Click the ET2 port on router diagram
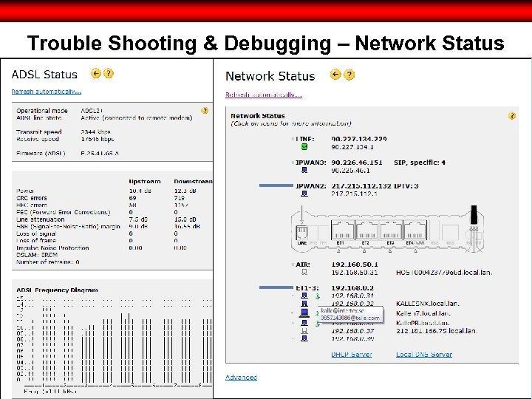532x399 pixels. (x=366, y=230)
